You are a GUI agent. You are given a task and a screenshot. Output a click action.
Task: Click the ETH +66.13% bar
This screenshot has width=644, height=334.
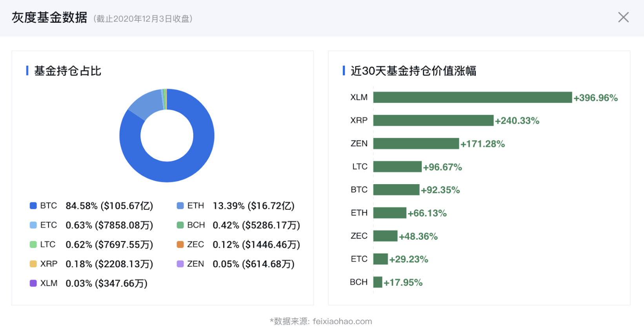(x=389, y=213)
